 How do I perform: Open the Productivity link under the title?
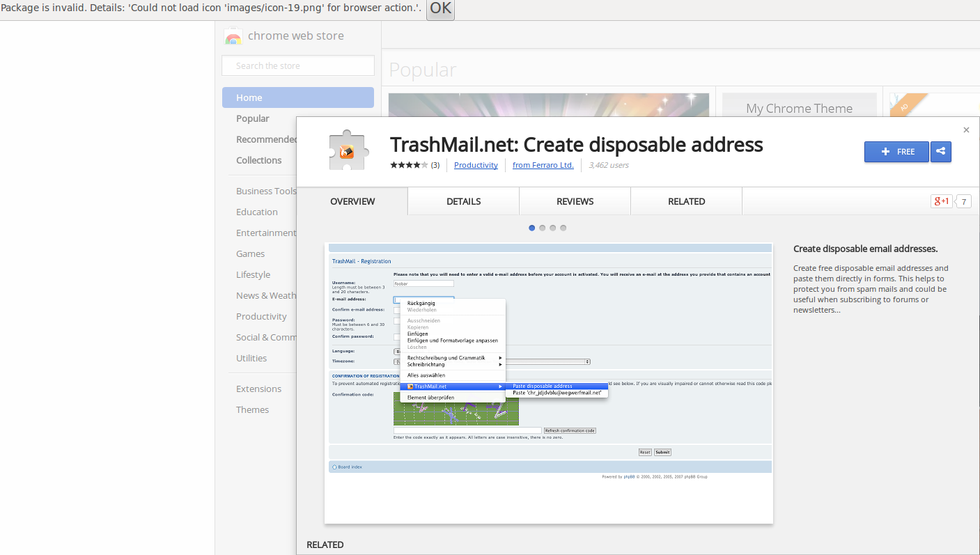(476, 165)
